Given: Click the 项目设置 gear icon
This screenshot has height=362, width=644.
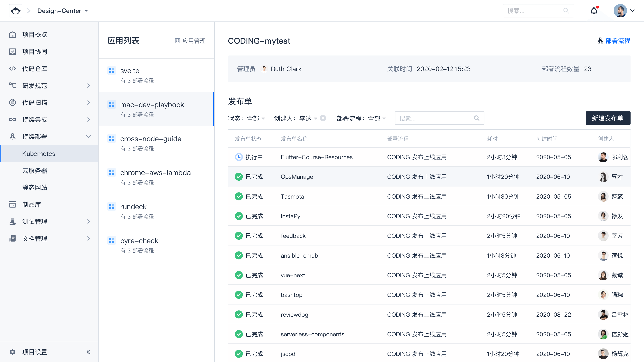Looking at the screenshot, I should pos(13,352).
